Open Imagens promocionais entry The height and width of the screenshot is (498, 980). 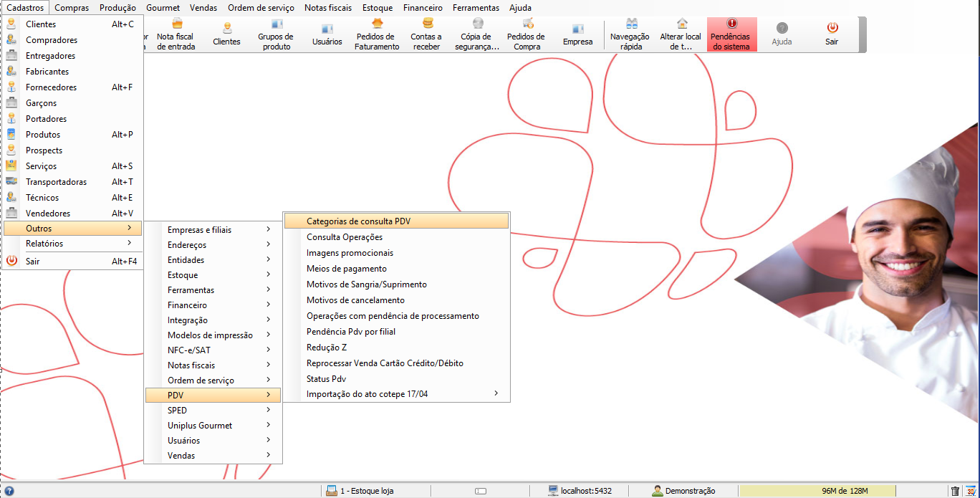(397, 253)
